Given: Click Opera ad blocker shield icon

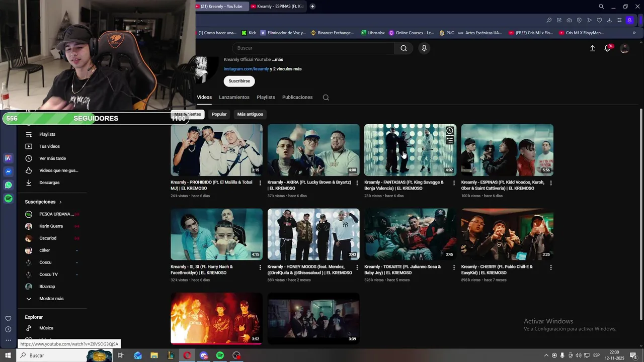Looking at the screenshot, I should pos(579,20).
